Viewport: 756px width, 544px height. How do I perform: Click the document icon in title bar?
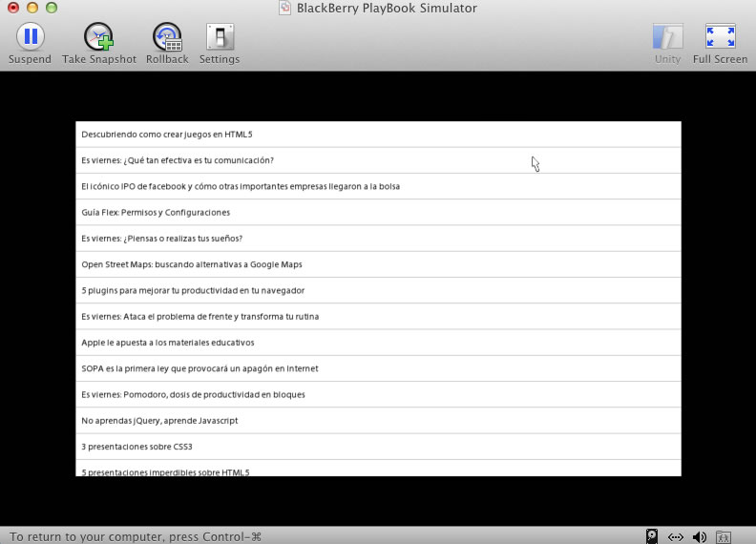pyautogui.click(x=285, y=8)
